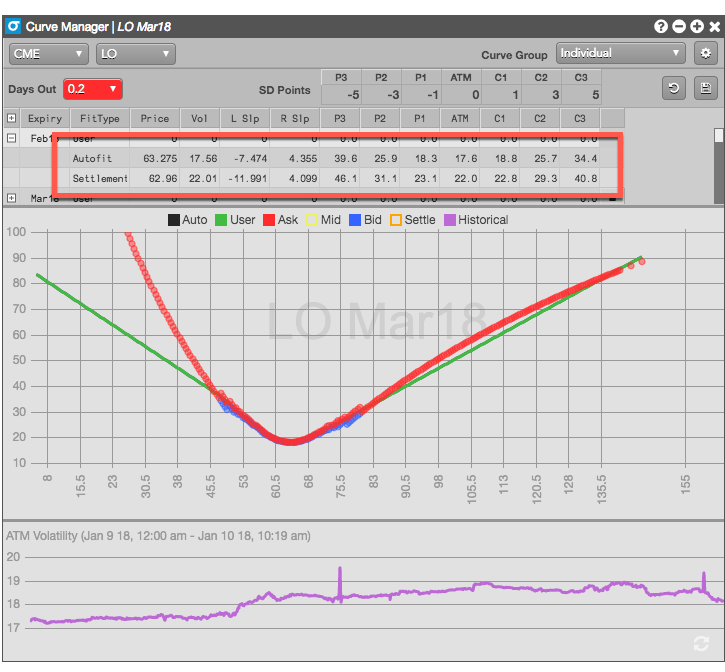This screenshot has height=672, width=725.
Task: Save curve with the floppy disk icon
Action: [x=706, y=88]
